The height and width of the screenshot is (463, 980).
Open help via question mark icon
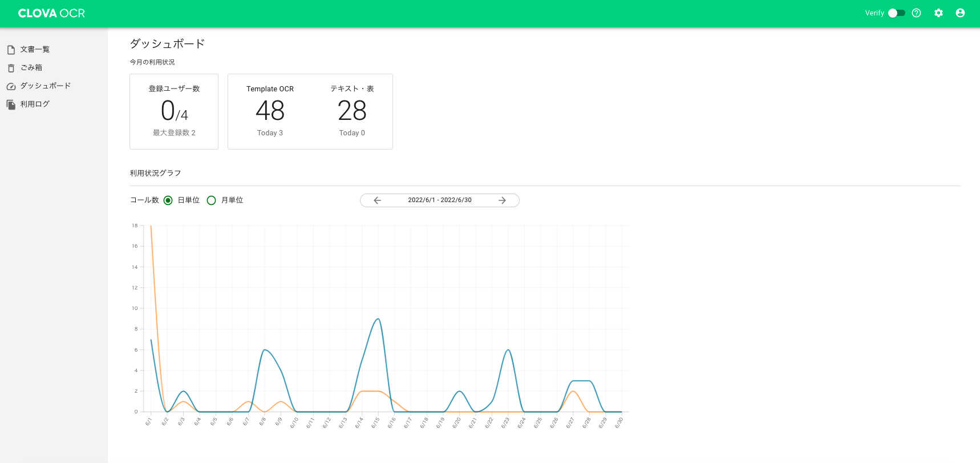tap(916, 13)
